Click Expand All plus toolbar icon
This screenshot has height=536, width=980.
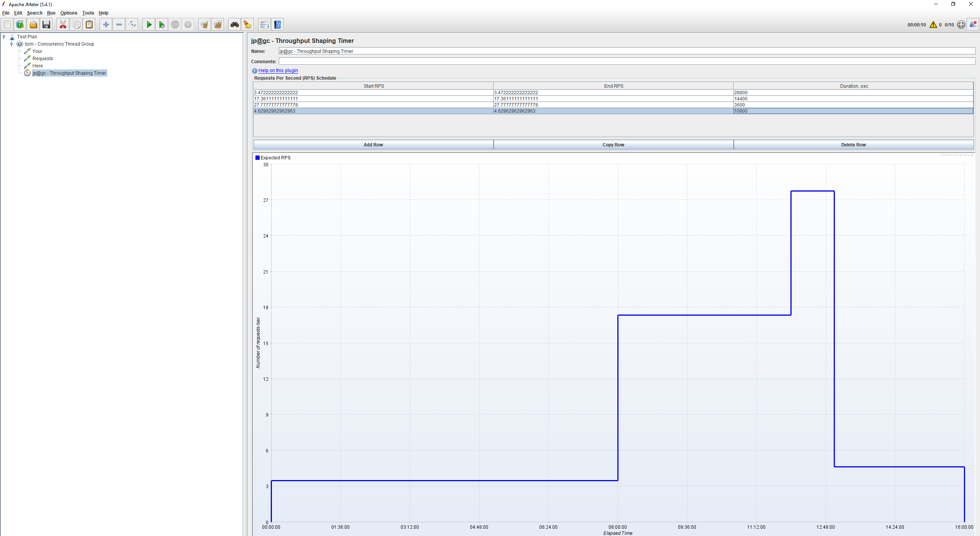tap(106, 25)
